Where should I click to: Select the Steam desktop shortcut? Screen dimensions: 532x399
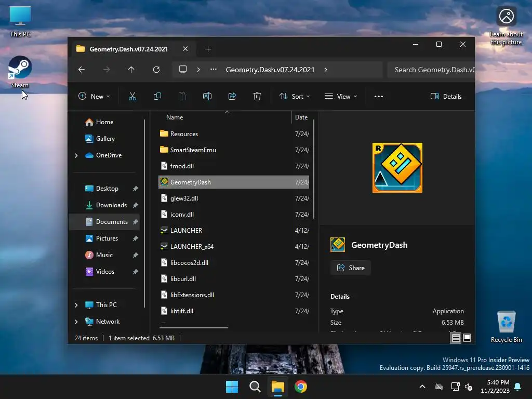[x=20, y=72]
